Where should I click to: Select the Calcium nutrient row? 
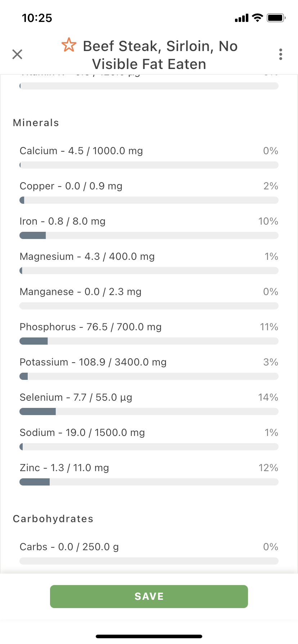149,157
